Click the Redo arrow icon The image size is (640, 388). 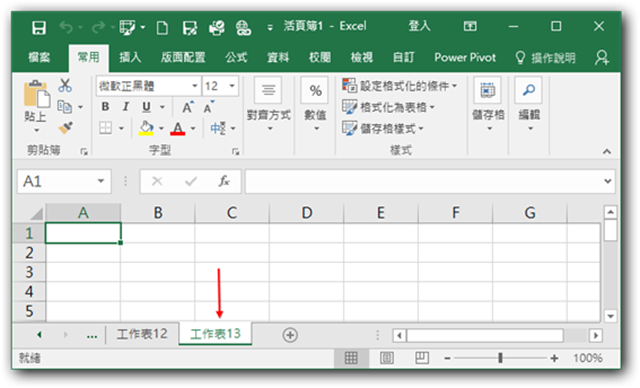click(98, 27)
